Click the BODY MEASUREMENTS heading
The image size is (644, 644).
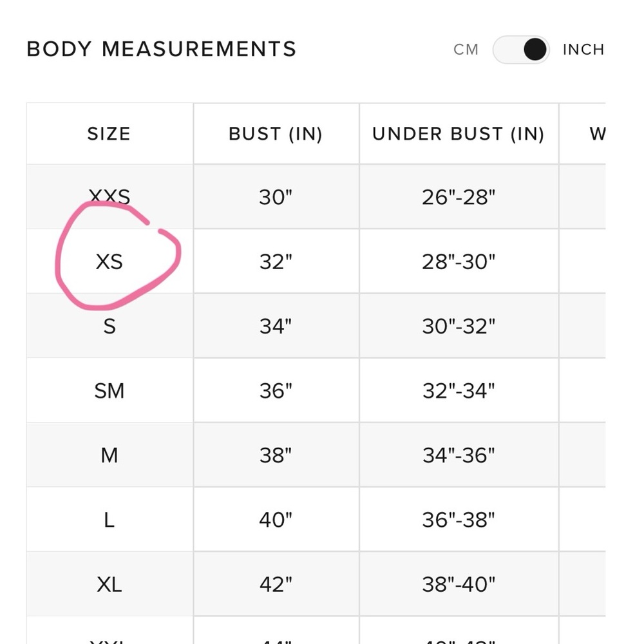(x=162, y=50)
